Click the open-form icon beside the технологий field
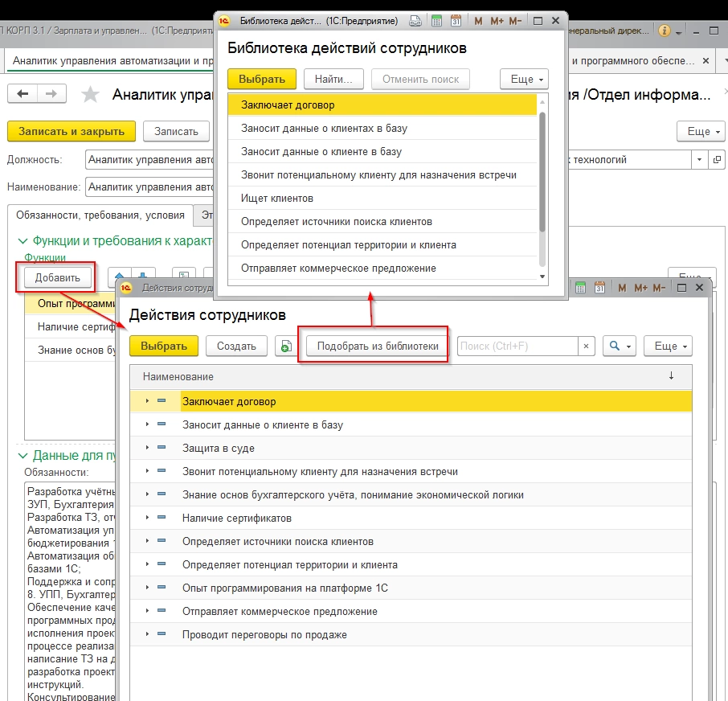728x701 pixels. (x=717, y=160)
